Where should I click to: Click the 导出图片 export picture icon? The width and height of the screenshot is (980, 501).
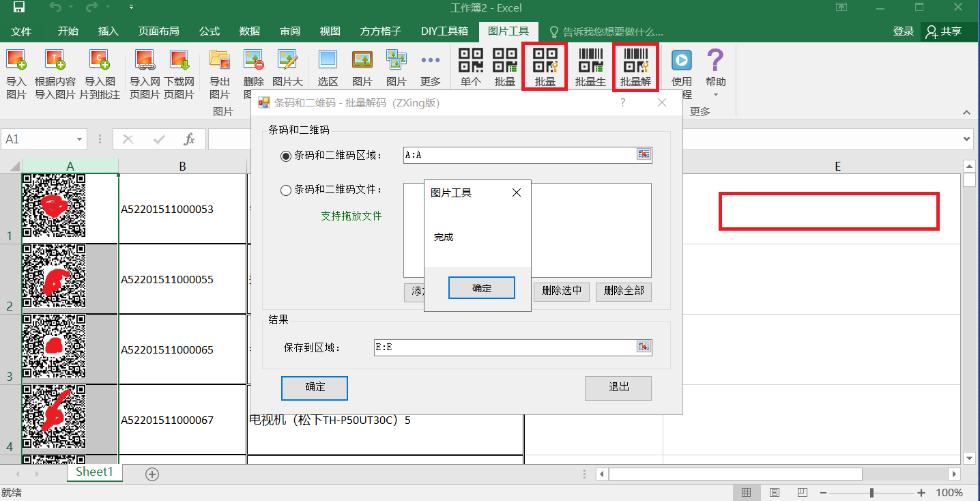[220, 60]
